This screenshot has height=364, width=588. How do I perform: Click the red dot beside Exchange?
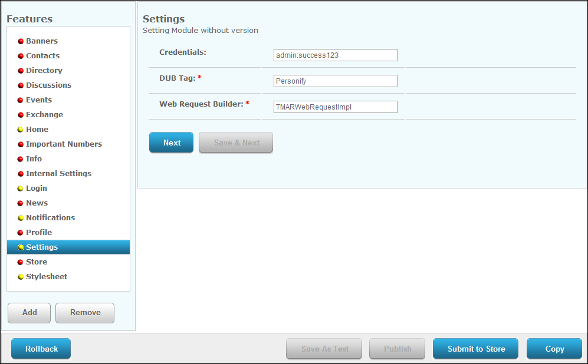click(21, 115)
